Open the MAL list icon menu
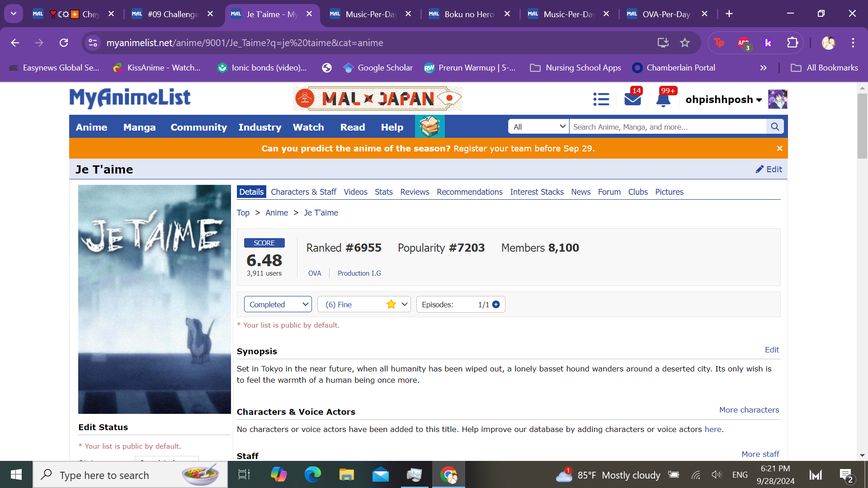The image size is (868, 488). click(601, 99)
